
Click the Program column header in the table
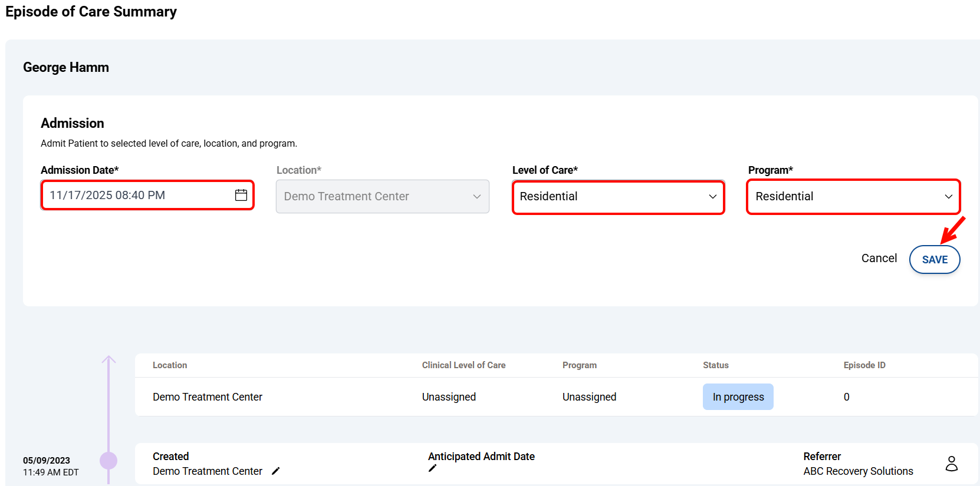coord(579,365)
